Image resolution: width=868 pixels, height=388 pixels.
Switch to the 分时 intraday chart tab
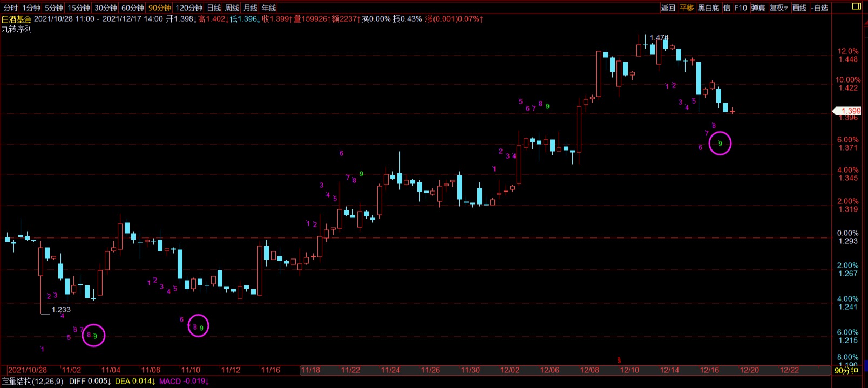10,8
